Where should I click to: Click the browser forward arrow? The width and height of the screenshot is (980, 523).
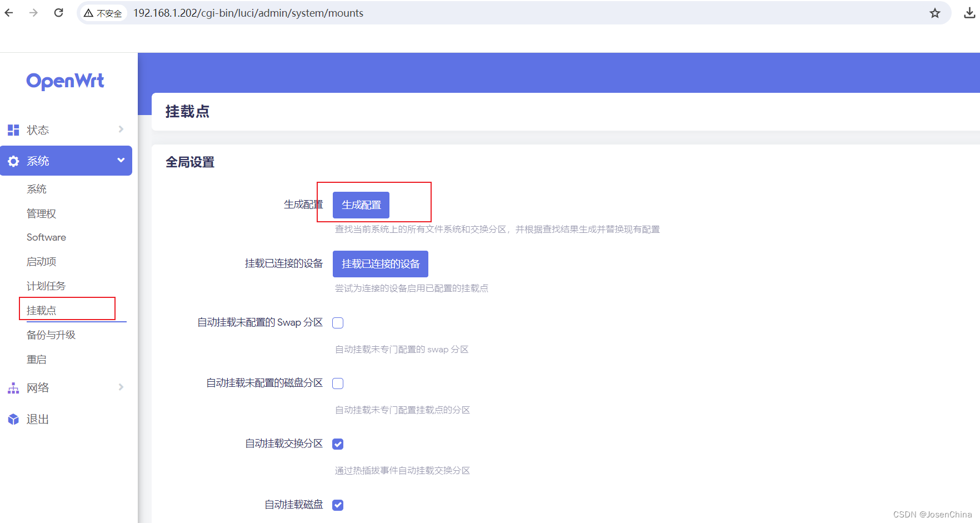point(33,13)
